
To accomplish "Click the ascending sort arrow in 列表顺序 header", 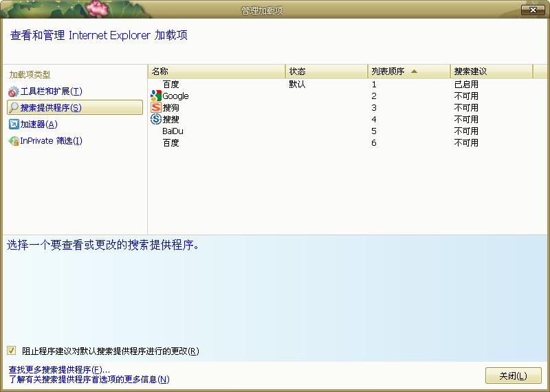I will [x=414, y=72].
